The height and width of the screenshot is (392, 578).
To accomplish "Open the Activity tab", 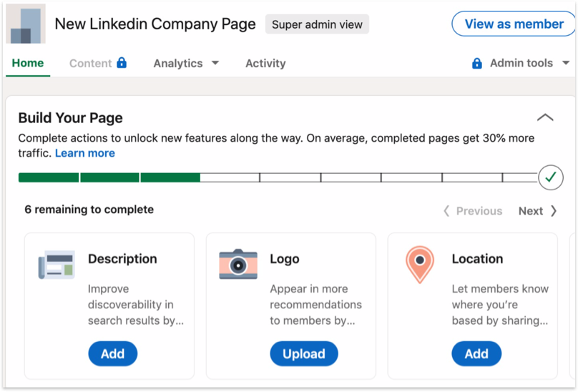I will tap(265, 63).
